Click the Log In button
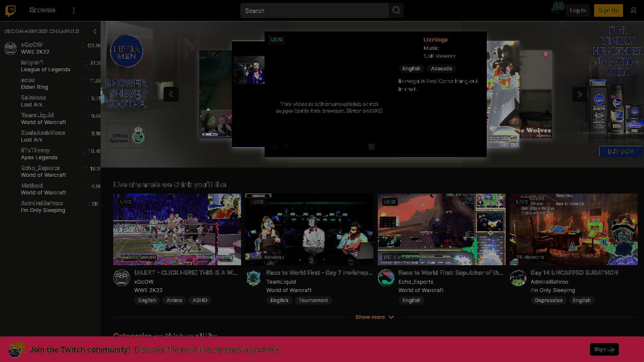 (x=578, y=10)
